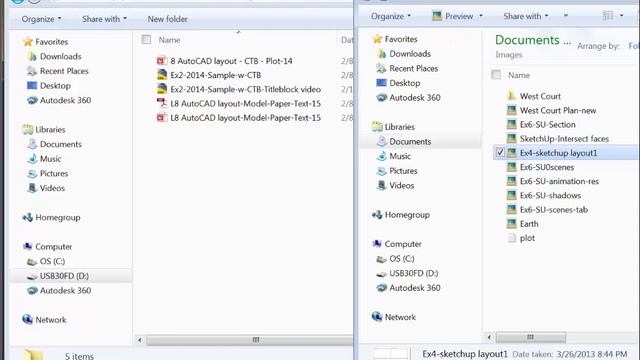The width and height of the screenshot is (640, 360).
Task: Open the Organize dropdown in the right window
Action: point(391,16)
